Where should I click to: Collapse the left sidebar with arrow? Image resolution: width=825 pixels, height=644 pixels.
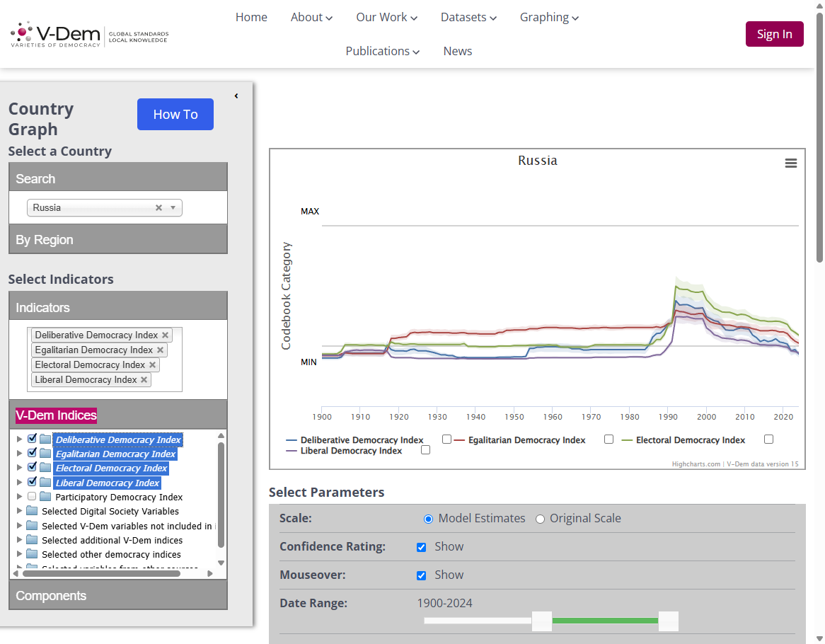pyautogui.click(x=236, y=96)
